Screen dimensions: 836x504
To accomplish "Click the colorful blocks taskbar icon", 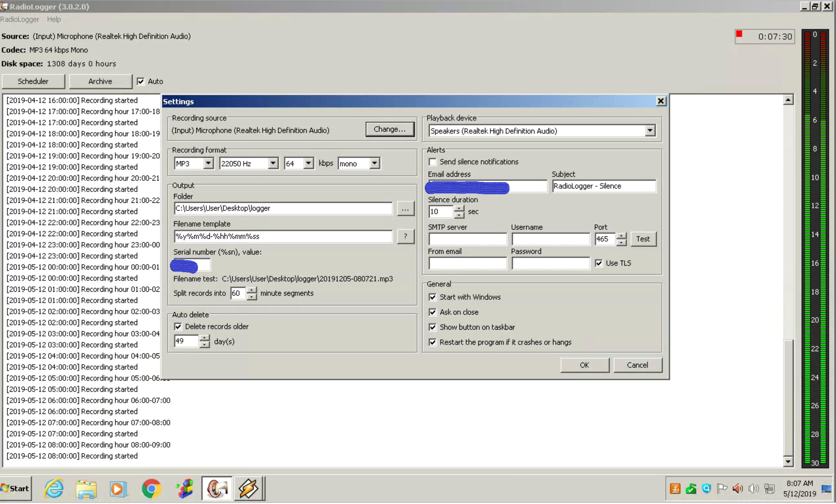I will pyautogui.click(x=185, y=489).
